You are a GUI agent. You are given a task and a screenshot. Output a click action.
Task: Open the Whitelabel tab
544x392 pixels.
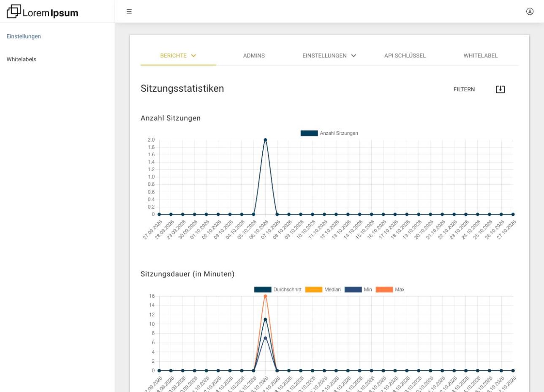pos(480,56)
